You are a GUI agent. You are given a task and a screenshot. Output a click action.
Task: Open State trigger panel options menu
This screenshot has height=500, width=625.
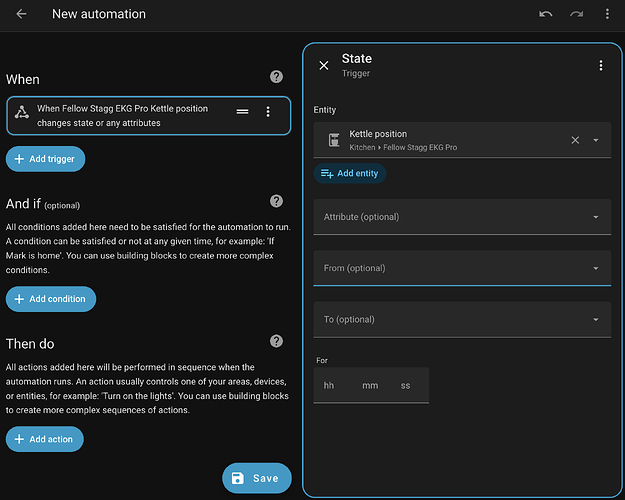600,65
